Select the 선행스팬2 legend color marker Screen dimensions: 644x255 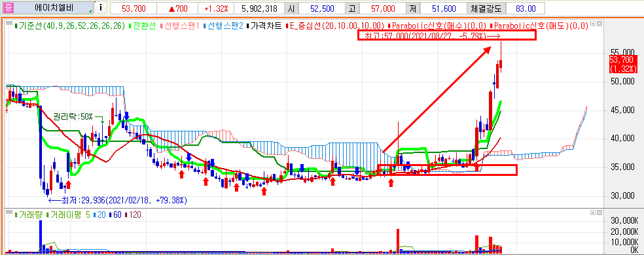click(205, 25)
